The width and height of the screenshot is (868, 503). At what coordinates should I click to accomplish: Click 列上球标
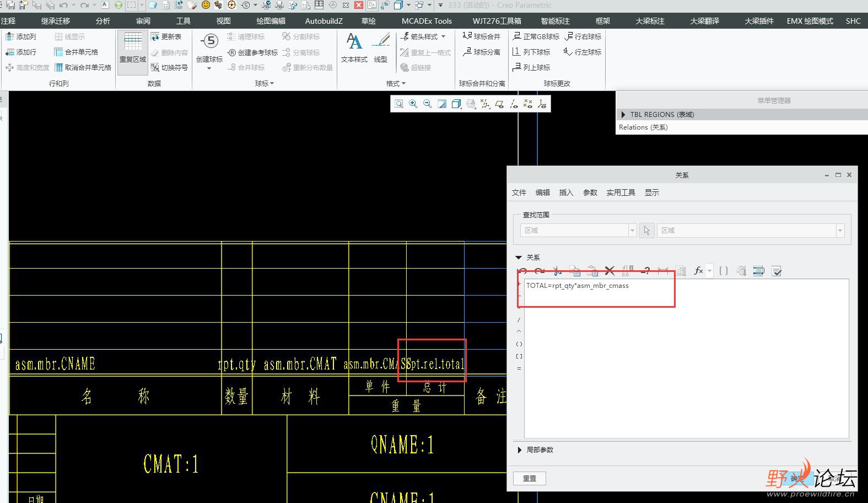pyautogui.click(x=531, y=67)
